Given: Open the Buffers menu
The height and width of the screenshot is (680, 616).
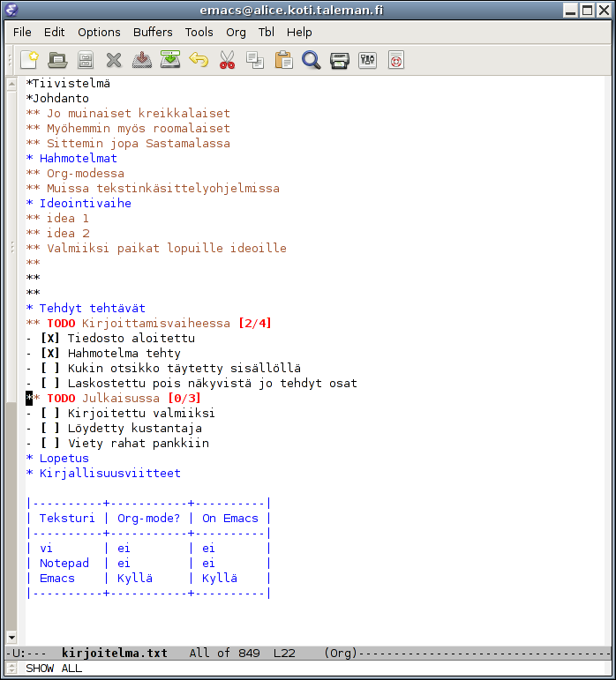Looking at the screenshot, I should (153, 32).
